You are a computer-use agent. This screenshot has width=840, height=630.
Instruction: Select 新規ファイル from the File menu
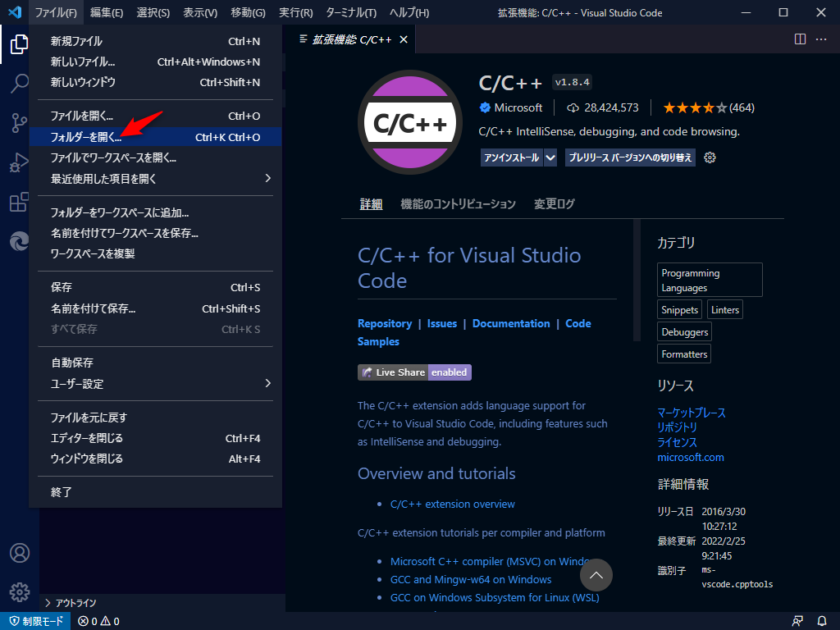[x=155, y=41]
